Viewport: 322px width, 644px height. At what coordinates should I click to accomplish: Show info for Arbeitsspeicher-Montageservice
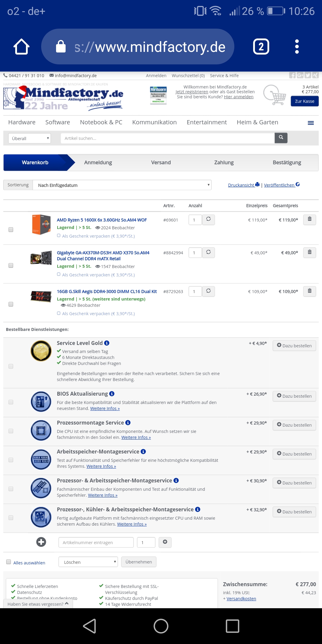143,452
